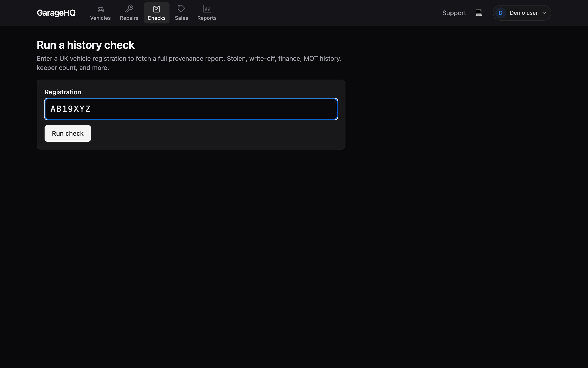The width and height of the screenshot is (588, 368).
Task: Select the Checks tab
Action: (156, 13)
